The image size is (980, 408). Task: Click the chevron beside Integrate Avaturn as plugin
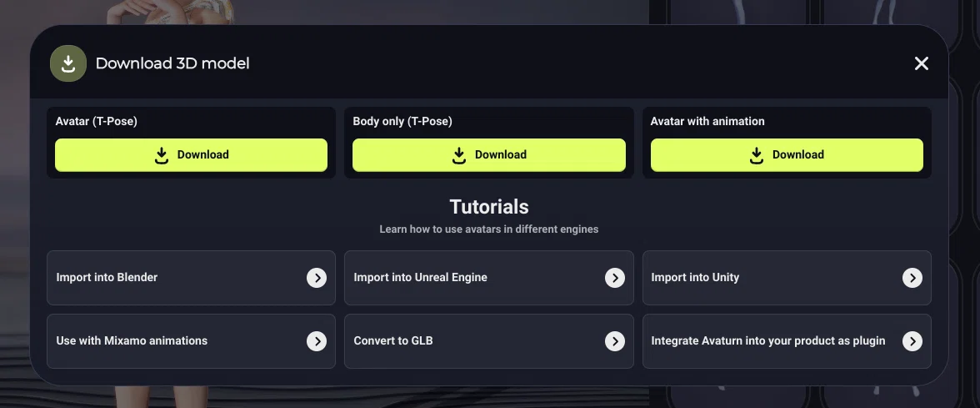[x=912, y=341]
